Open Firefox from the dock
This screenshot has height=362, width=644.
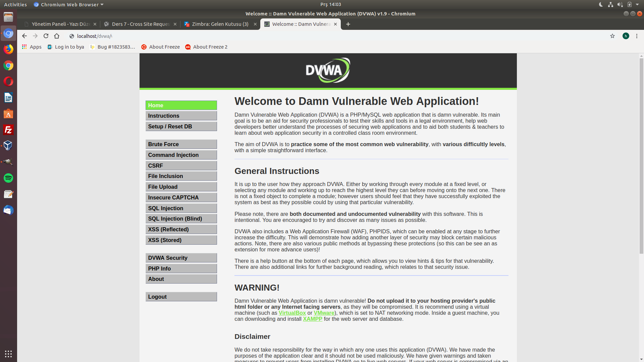click(x=8, y=49)
